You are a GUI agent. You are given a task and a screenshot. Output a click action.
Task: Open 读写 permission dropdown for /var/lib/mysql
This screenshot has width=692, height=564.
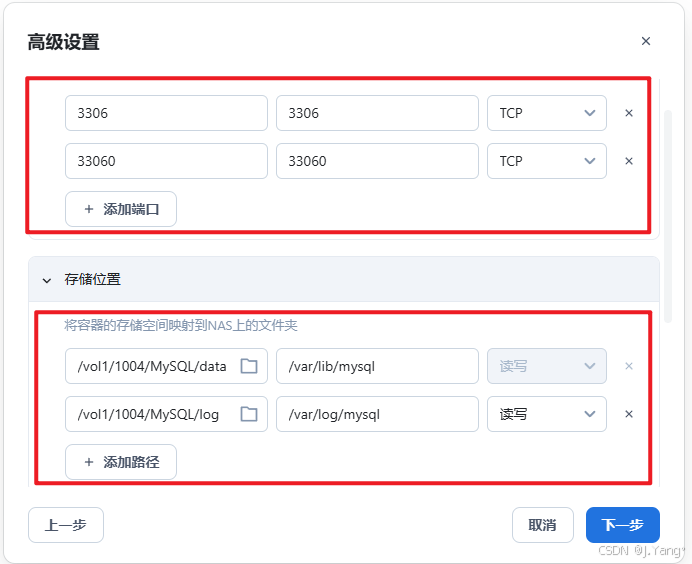coord(547,366)
